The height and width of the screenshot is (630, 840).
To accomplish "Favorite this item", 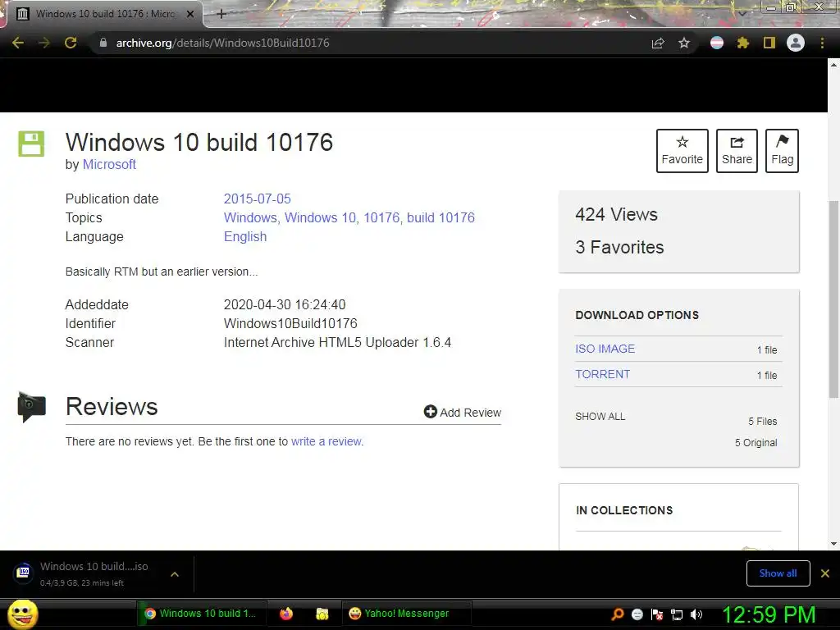I will tap(682, 151).
